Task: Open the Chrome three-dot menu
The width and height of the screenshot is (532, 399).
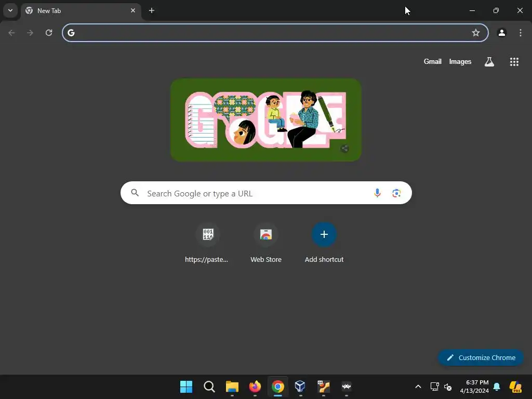Action: tap(521, 33)
